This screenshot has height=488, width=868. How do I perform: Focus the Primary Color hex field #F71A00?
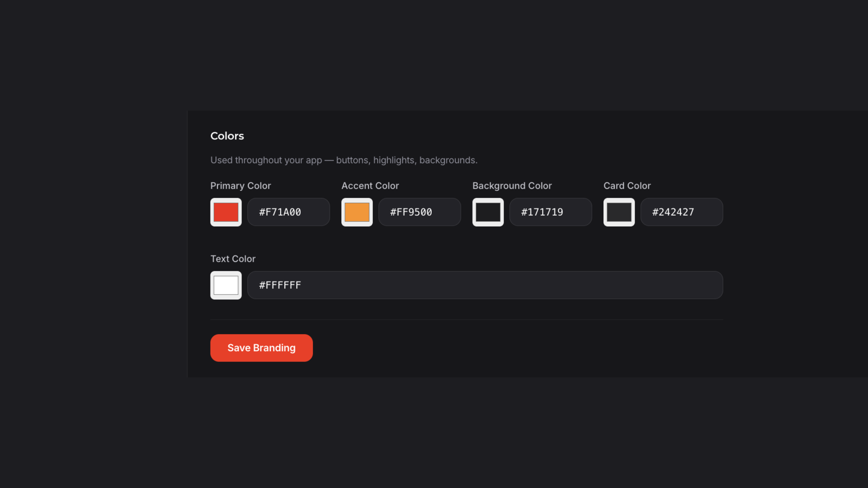[x=289, y=212]
